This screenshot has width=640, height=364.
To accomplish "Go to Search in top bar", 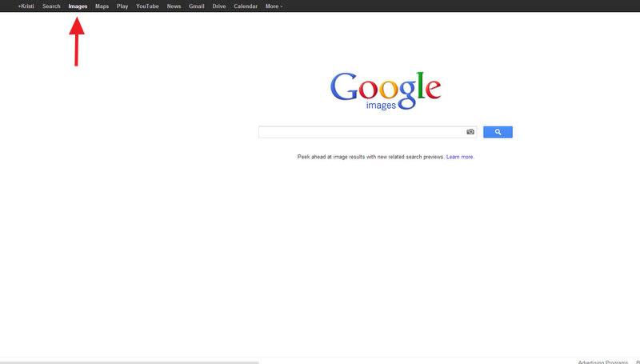I will pos(51,6).
